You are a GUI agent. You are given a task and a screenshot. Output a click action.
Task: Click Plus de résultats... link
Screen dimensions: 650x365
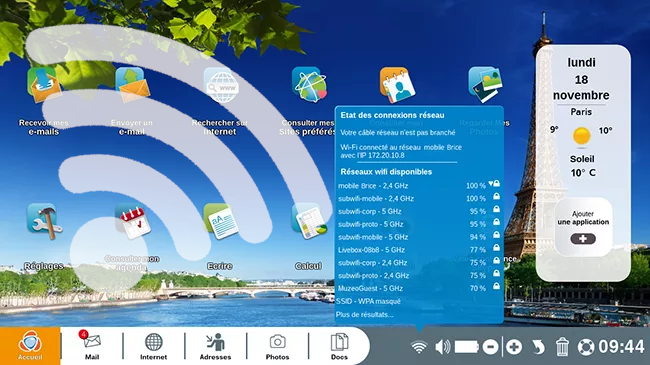[364, 314]
